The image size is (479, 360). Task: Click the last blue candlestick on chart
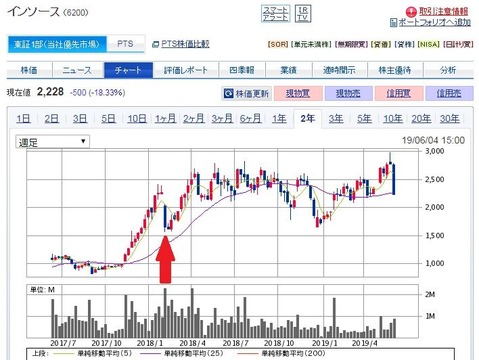(x=394, y=179)
